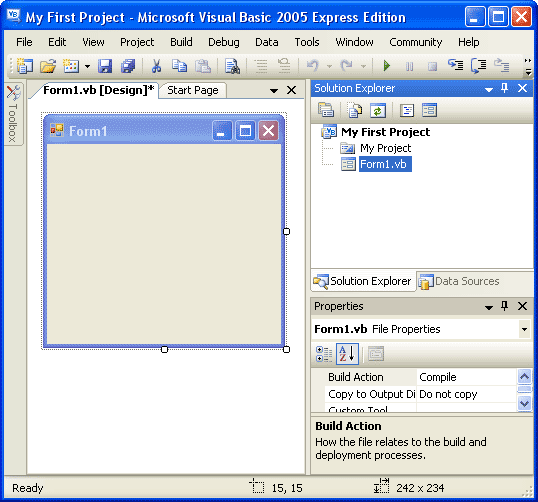
Task: Click the Start Debugging green play icon
Action: (387, 66)
